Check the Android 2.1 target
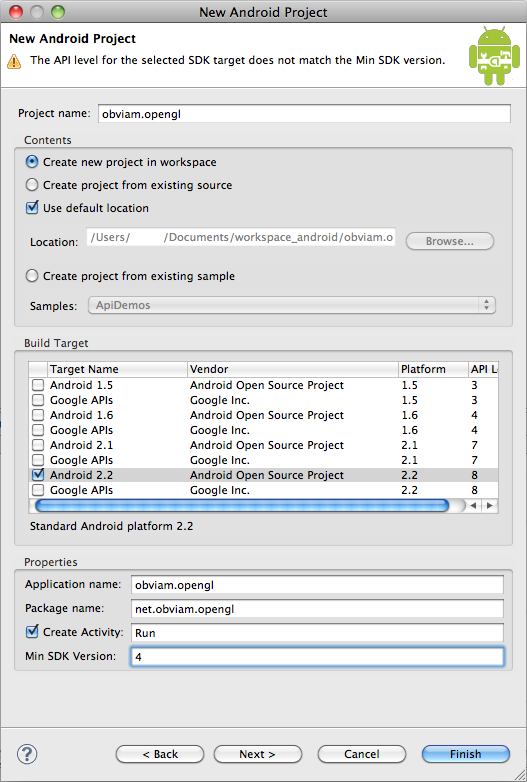Screen dimensions: 527x782 [x=38, y=445]
